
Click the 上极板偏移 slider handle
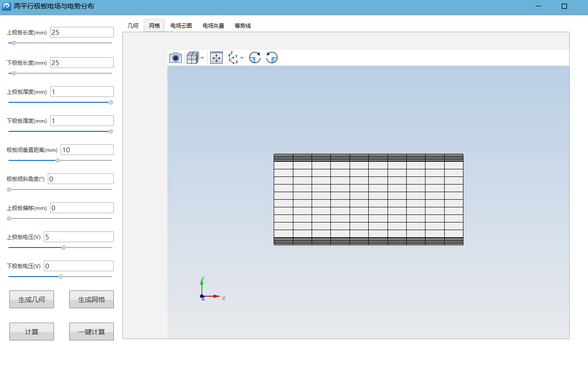pos(9,218)
